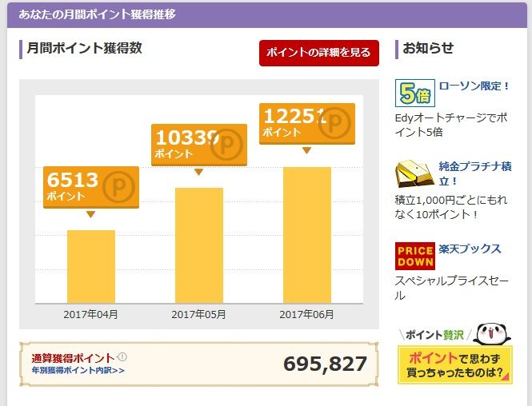Click the 通算獲得ポイント label
The height and width of the screenshot is (406, 532).
coord(74,358)
